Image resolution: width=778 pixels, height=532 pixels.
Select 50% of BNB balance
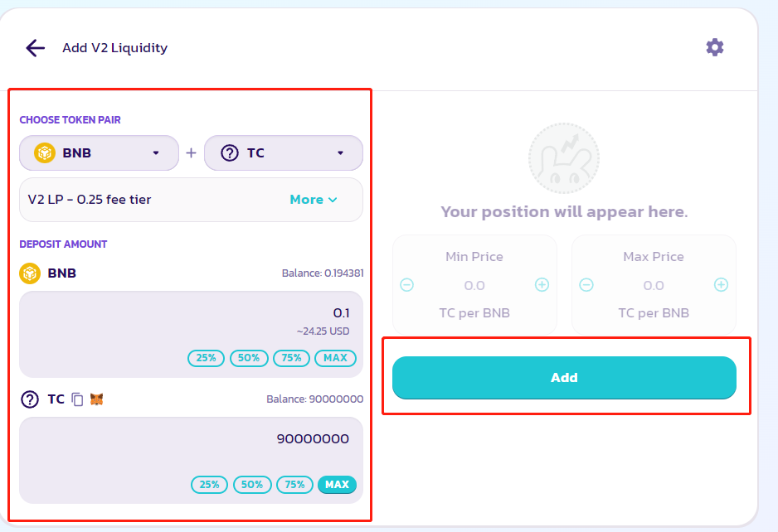(249, 358)
